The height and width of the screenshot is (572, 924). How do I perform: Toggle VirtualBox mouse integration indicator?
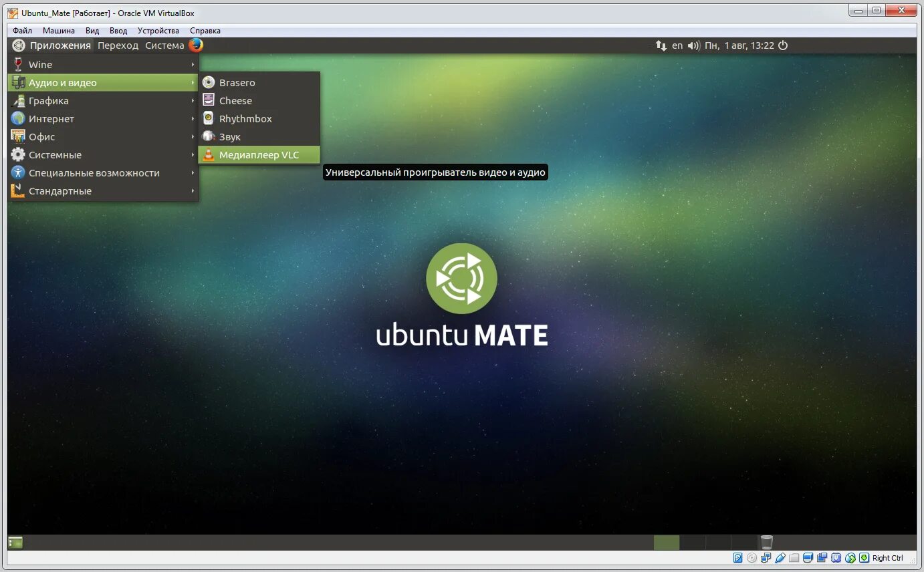click(850, 558)
